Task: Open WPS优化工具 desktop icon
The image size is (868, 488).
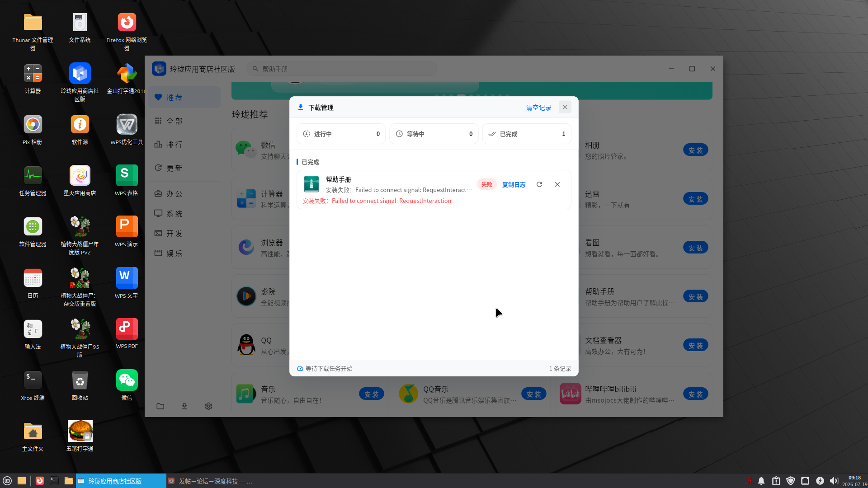Action: 127,130
